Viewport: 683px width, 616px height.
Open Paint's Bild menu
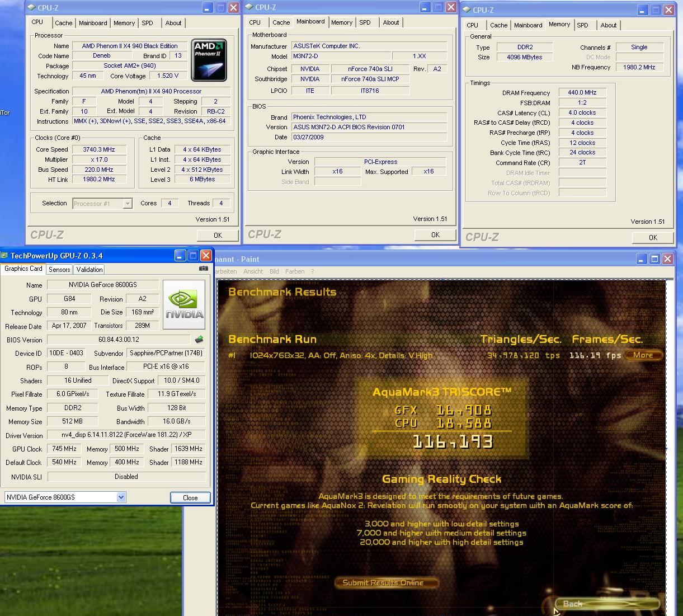pos(274,271)
